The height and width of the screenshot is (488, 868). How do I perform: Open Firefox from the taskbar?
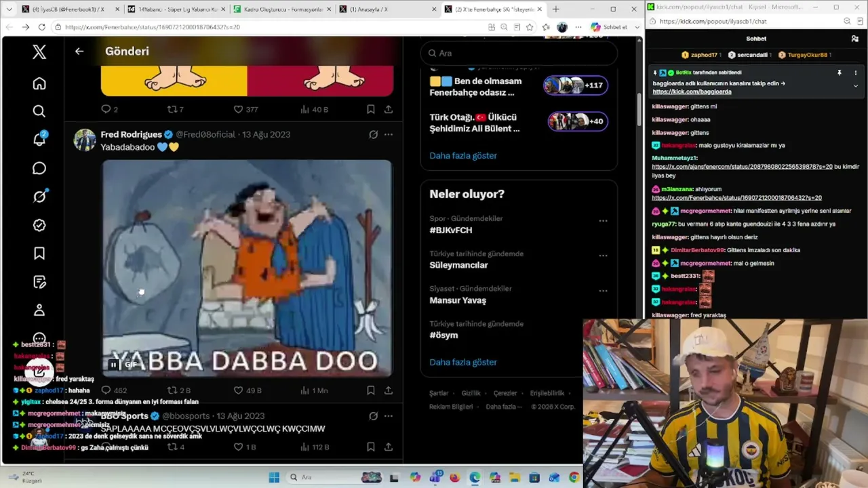tap(454, 477)
